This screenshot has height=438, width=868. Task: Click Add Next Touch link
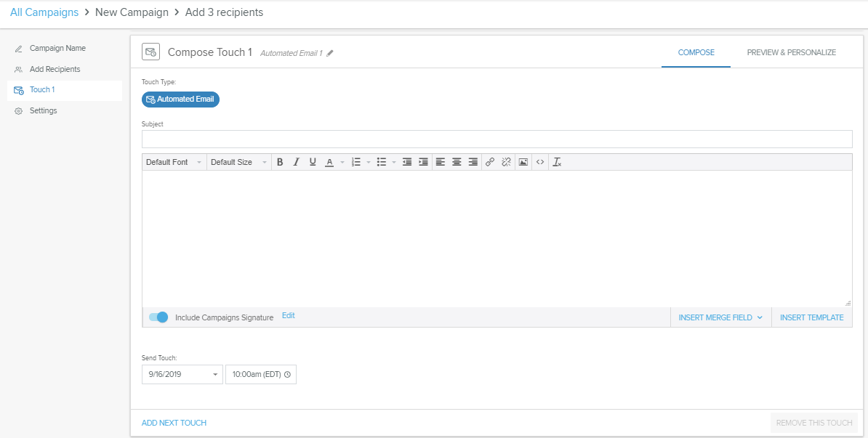point(174,423)
